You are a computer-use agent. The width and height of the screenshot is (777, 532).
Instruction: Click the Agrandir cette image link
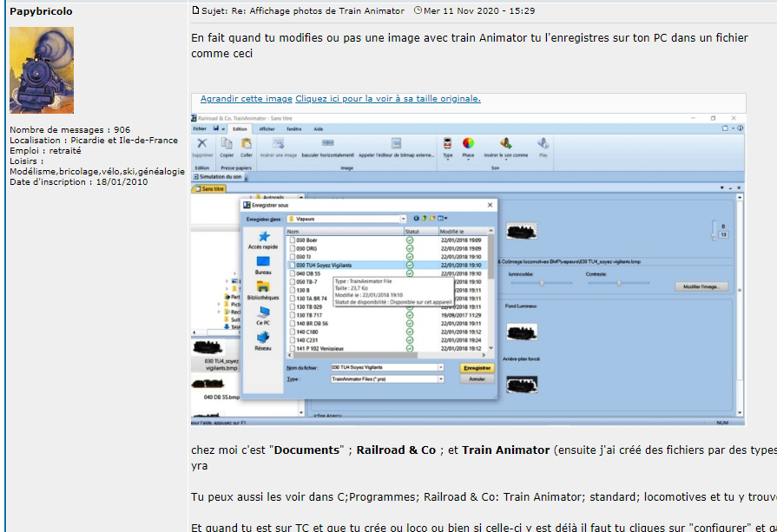coord(247,99)
